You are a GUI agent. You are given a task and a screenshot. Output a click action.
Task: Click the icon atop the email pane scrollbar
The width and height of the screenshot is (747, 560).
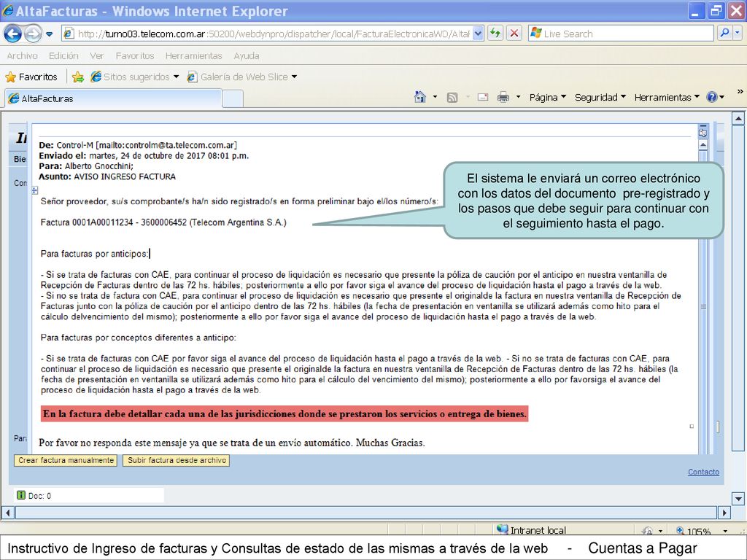(x=703, y=132)
